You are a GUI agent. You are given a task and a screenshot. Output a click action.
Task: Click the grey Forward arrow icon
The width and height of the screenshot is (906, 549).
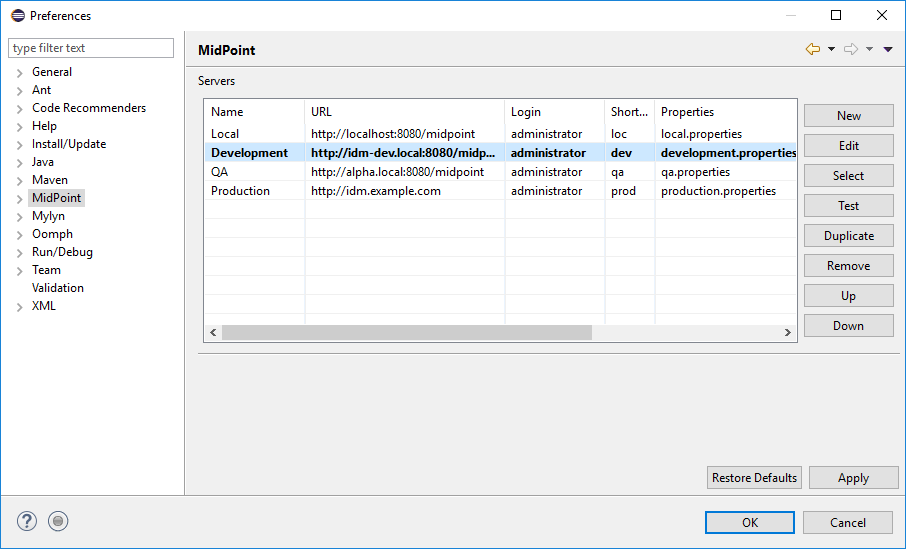(851, 49)
